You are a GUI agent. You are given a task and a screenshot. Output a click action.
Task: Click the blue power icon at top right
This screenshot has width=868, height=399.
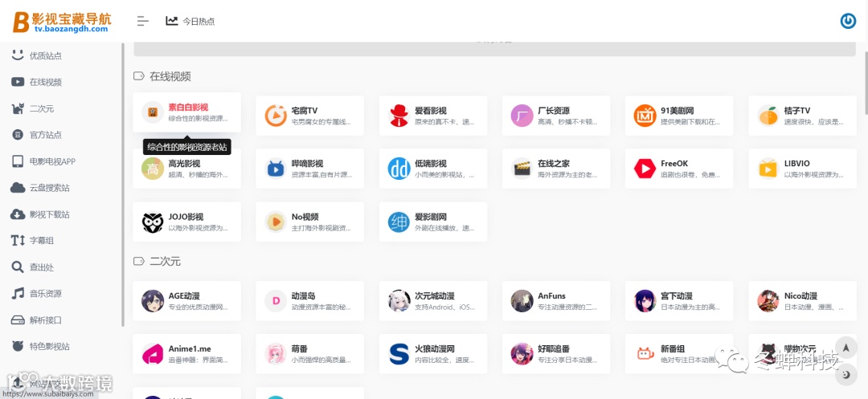[848, 21]
